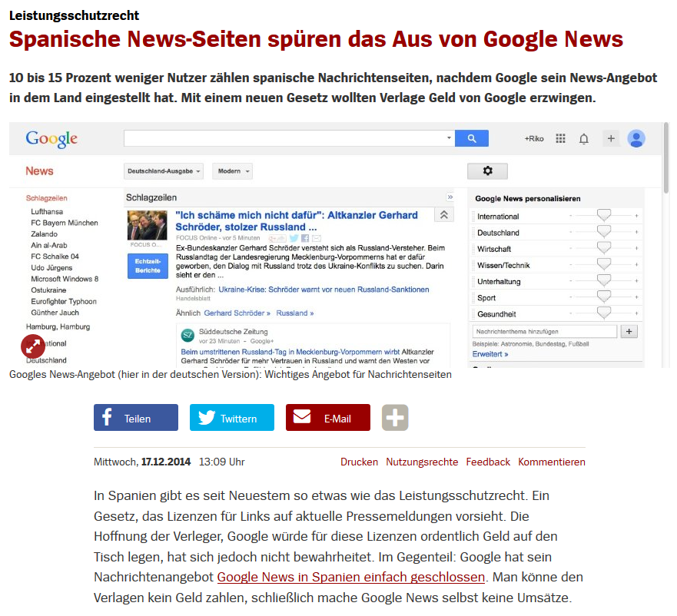Image resolution: width=677 pixels, height=616 pixels.
Task: Click Erweitert » to expand personalization options
Action: click(490, 354)
